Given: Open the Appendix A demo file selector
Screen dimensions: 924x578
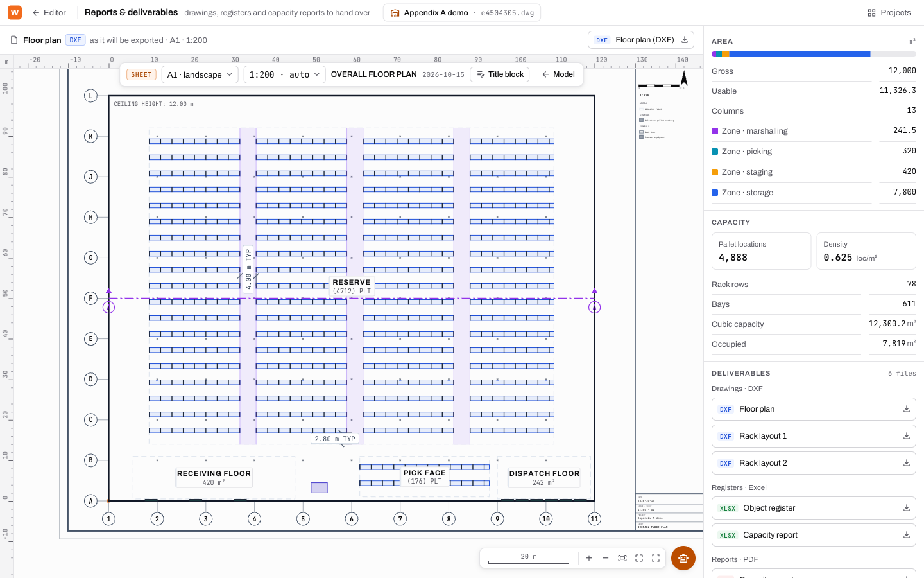Looking at the screenshot, I should (x=461, y=12).
